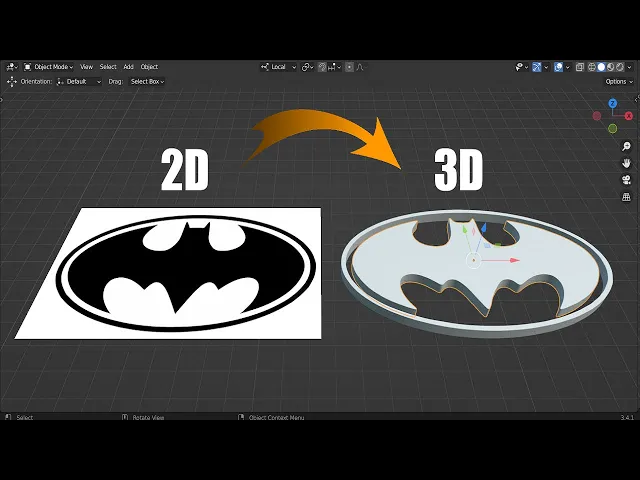This screenshot has width=640, height=480.
Task: Click the Select hint in status bar
Action: [24, 417]
